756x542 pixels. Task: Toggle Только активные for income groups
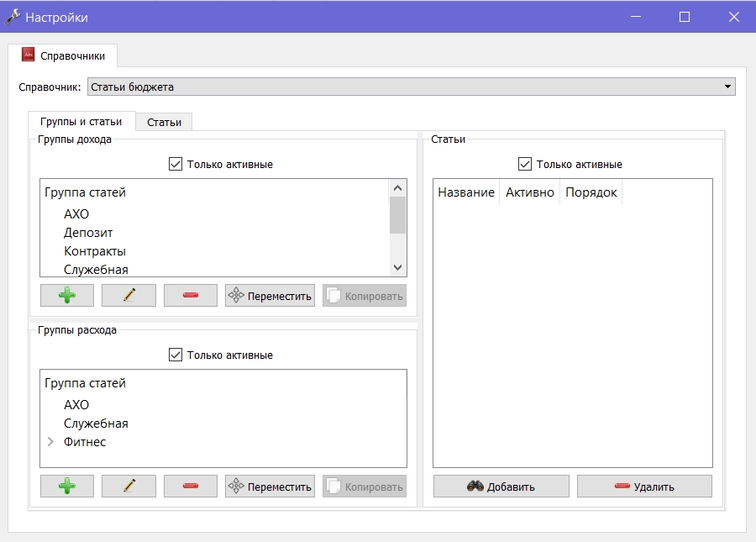(x=176, y=164)
